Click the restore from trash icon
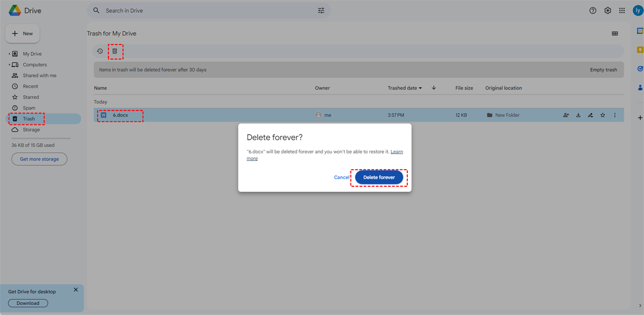 [x=100, y=51]
